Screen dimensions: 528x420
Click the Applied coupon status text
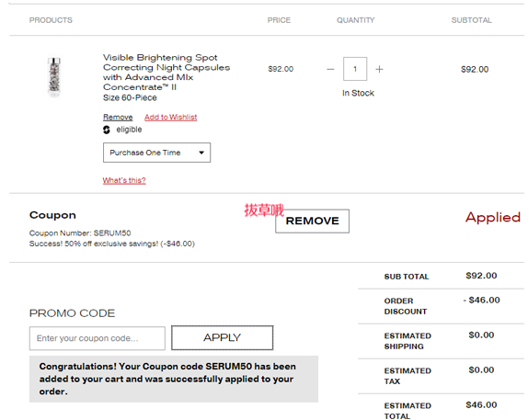point(493,218)
